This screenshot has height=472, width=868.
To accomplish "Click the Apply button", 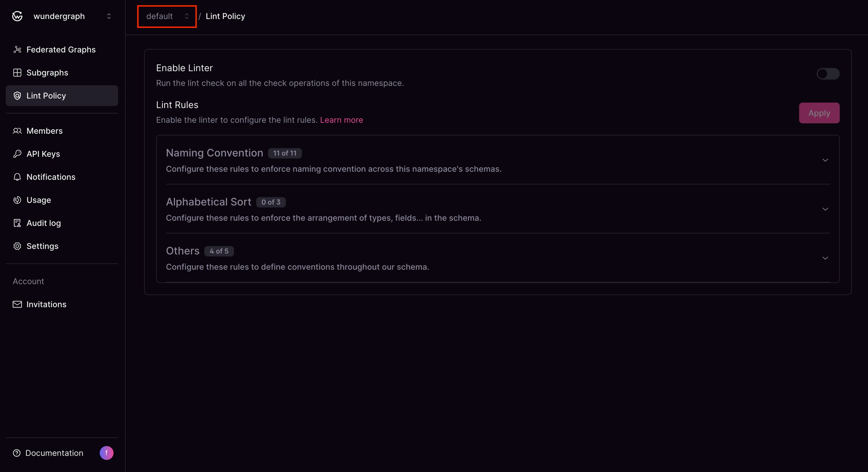I will point(819,113).
